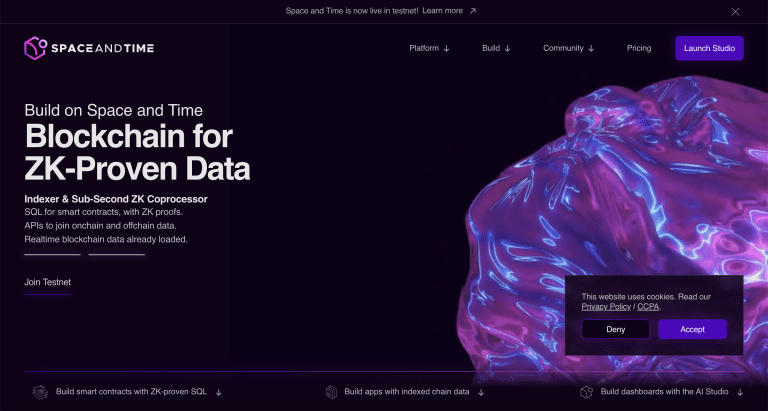The height and width of the screenshot is (411, 768).
Task: Open the CCPA link
Action: click(648, 307)
